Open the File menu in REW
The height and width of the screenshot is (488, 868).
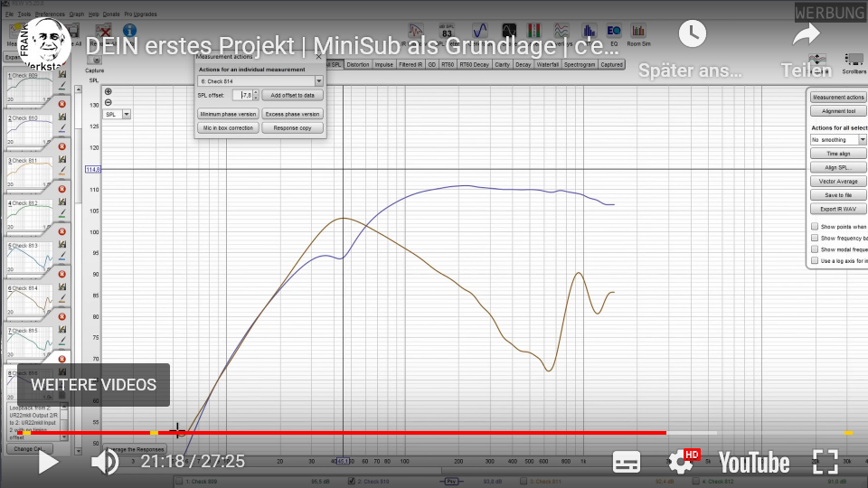(9, 14)
